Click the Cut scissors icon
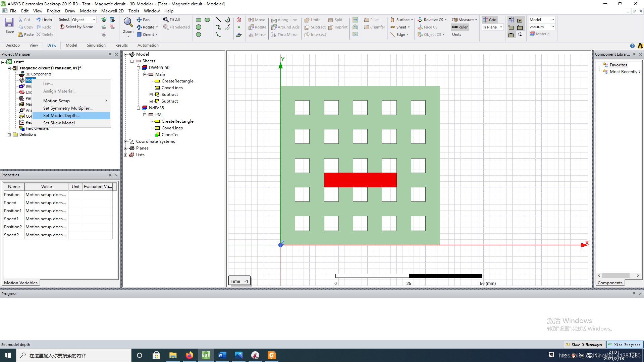This screenshot has width=644, height=362. coord(20,20)
